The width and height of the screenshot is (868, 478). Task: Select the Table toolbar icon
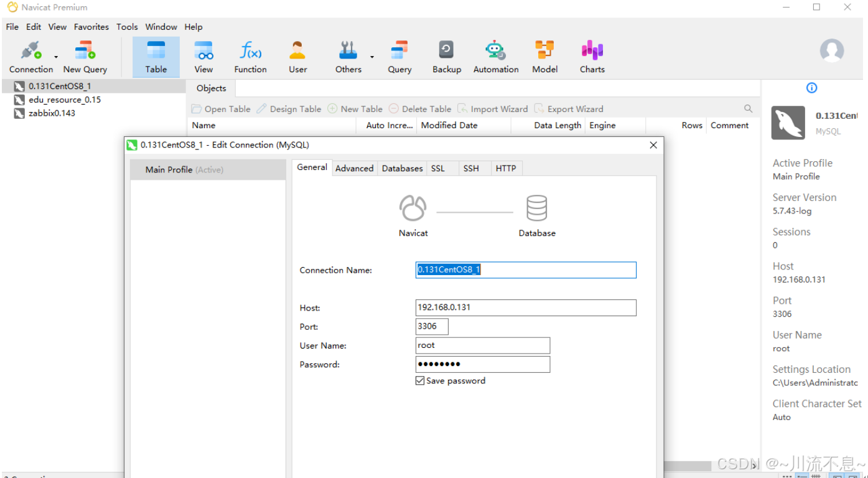(156, 50)
